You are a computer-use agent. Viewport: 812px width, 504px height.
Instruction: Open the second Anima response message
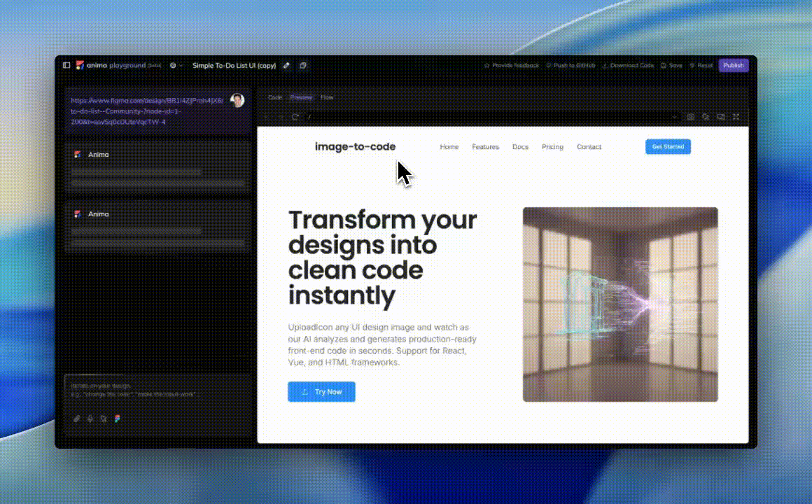click(x=157, y=226)
